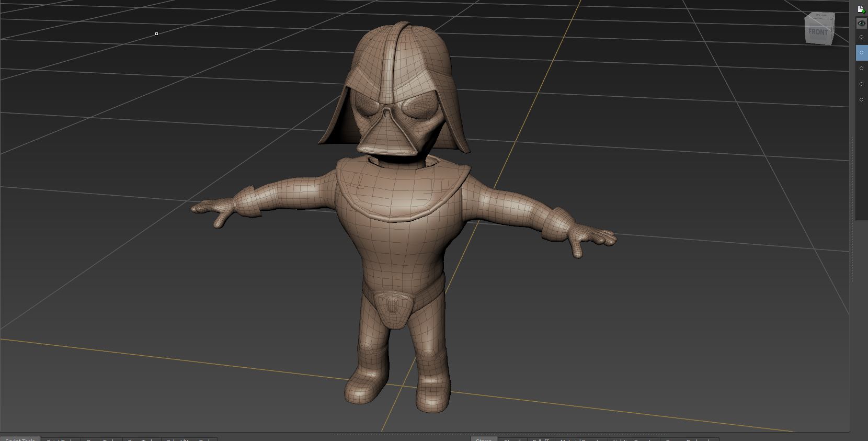Toggle visibility circle of the fourth layer
The height and width of the screenshot is (441, 868).
coord(861,84)
